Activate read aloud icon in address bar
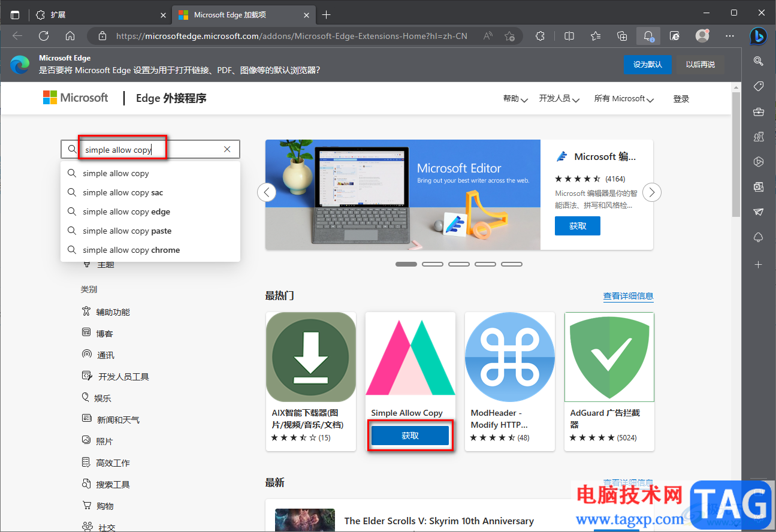 coord(488,36)
